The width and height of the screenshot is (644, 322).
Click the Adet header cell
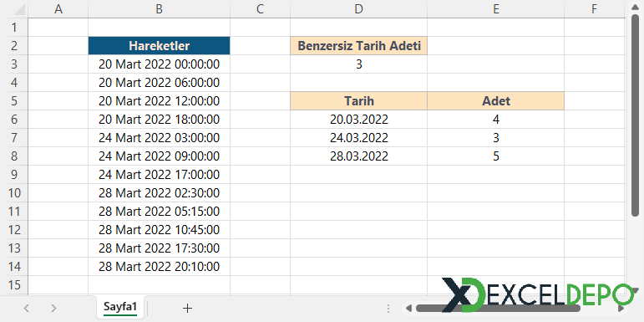point(495,100)
